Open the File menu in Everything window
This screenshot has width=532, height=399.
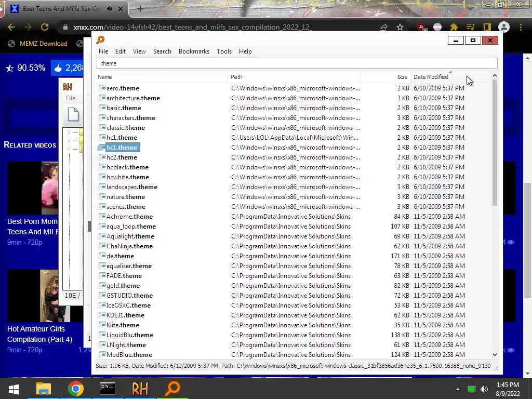pos(103,51)
